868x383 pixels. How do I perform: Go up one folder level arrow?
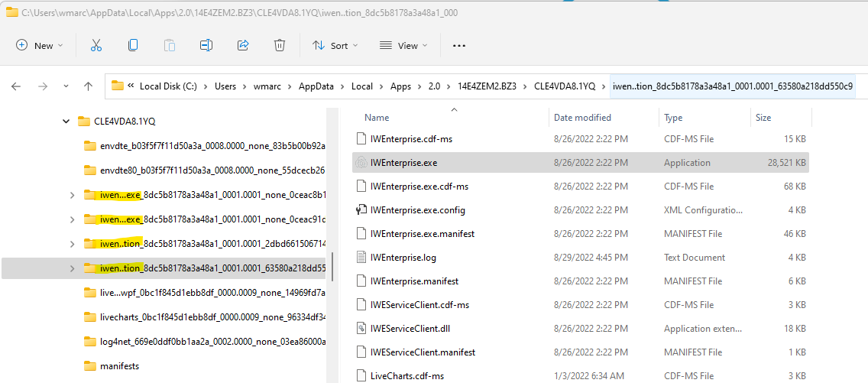(x=88, y=86)
